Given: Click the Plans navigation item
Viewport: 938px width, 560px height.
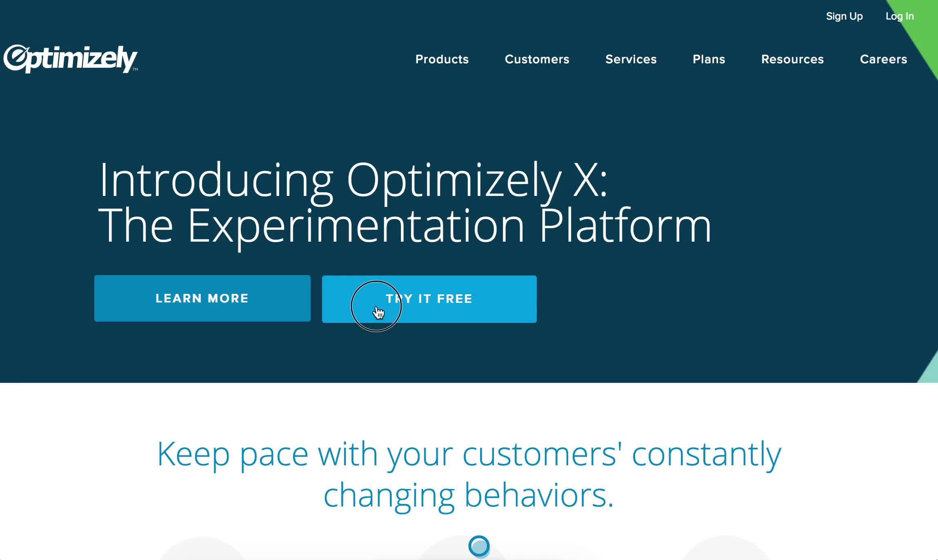Looking at the screenshot, I should click(709, 59).
